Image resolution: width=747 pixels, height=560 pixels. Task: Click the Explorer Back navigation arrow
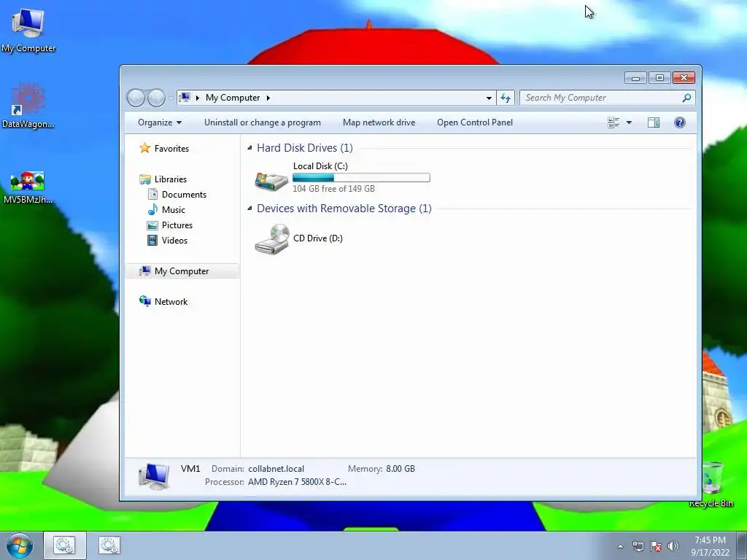coord(136,98)
